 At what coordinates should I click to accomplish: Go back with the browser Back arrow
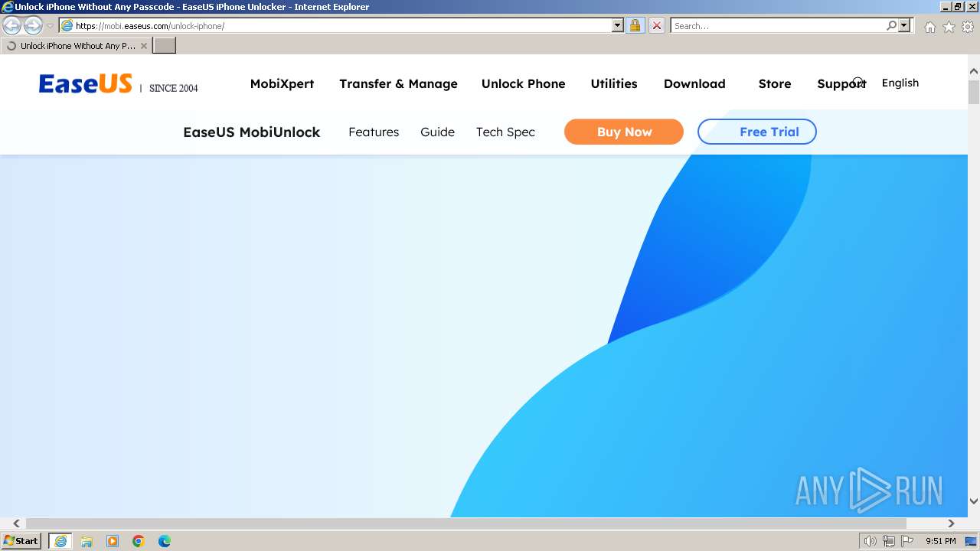click(11, 26)
